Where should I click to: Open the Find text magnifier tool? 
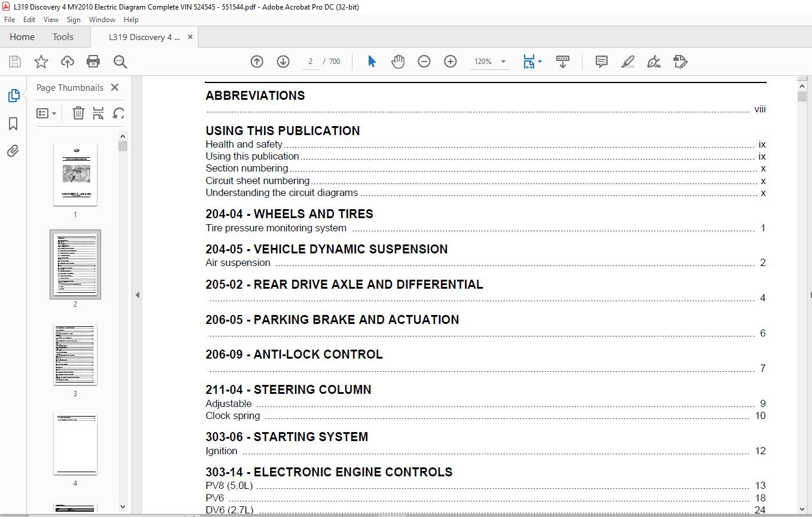[120, 62]
